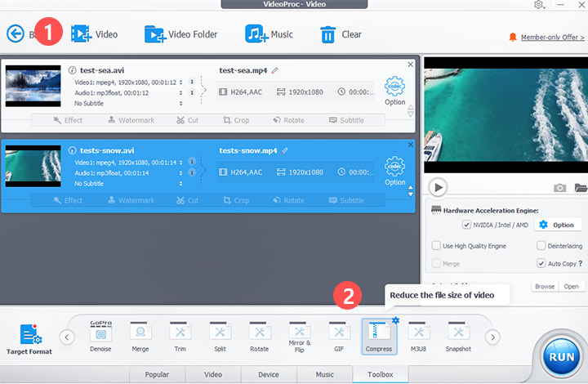Cut the test-sea.avi video
Viewport: 588px width, 384px height.
188,120
